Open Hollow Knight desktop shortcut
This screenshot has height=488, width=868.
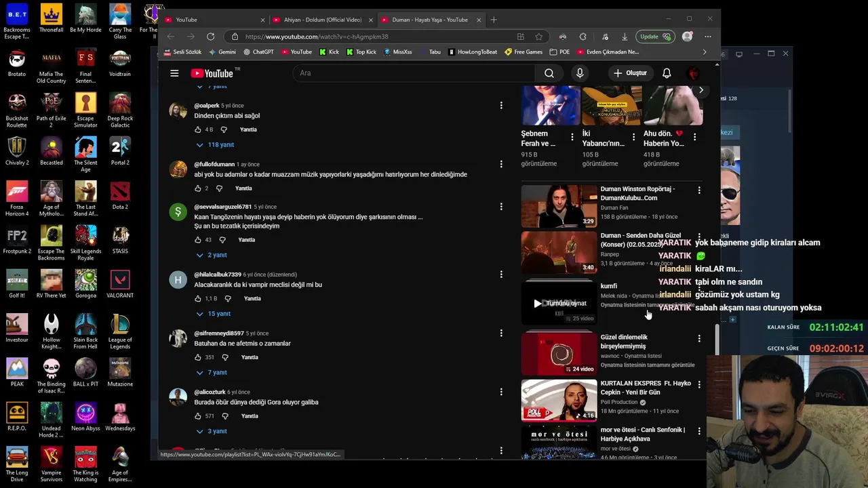(51, 328)
